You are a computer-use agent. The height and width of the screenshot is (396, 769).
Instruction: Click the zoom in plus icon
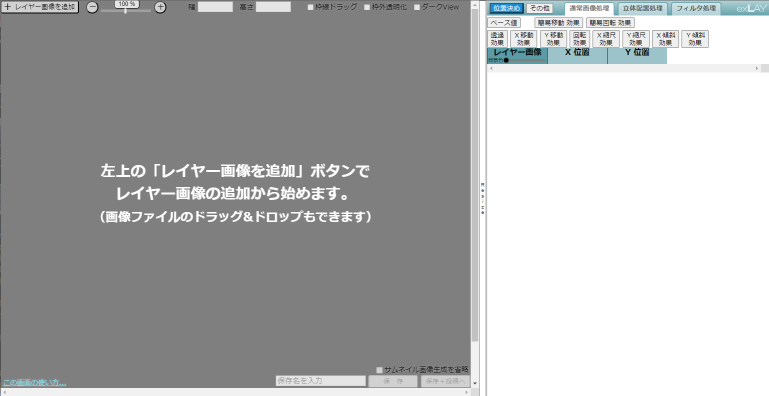point(160,7)
